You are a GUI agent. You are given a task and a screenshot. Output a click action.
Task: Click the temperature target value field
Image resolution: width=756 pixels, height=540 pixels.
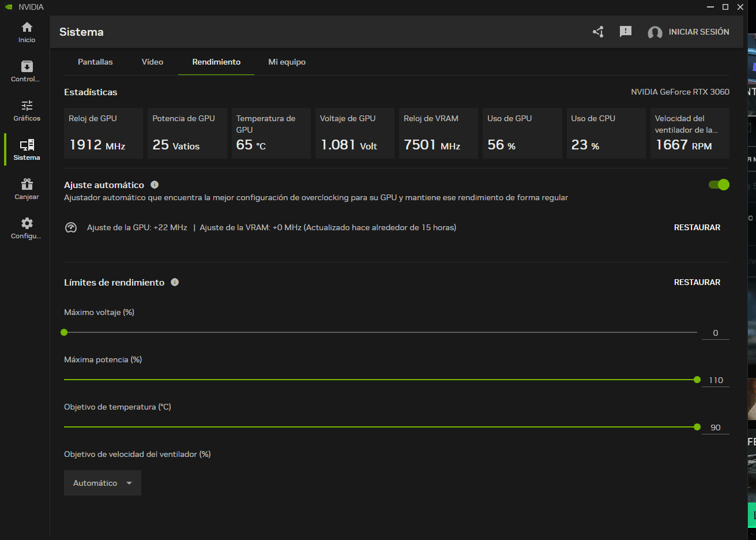[716, 427]
